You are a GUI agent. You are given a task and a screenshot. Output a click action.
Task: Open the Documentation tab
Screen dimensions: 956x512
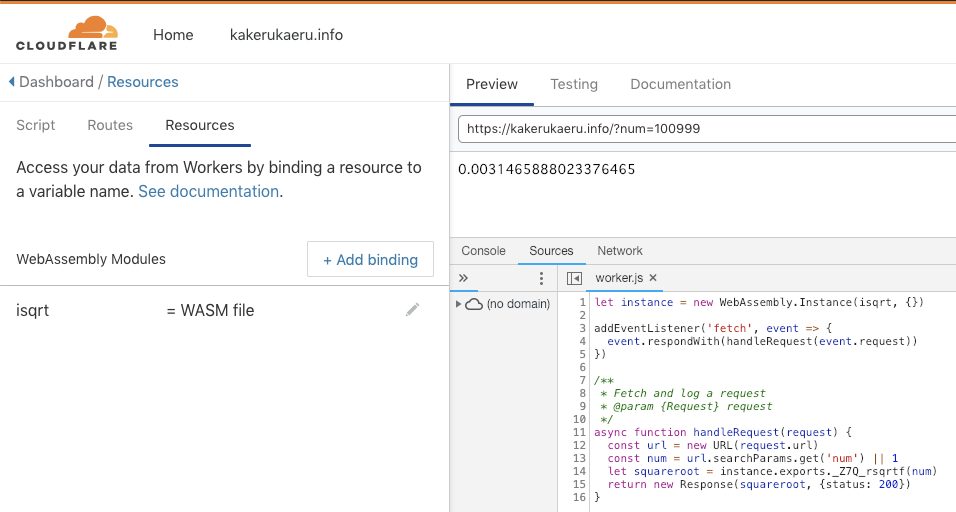pos(680,84)
